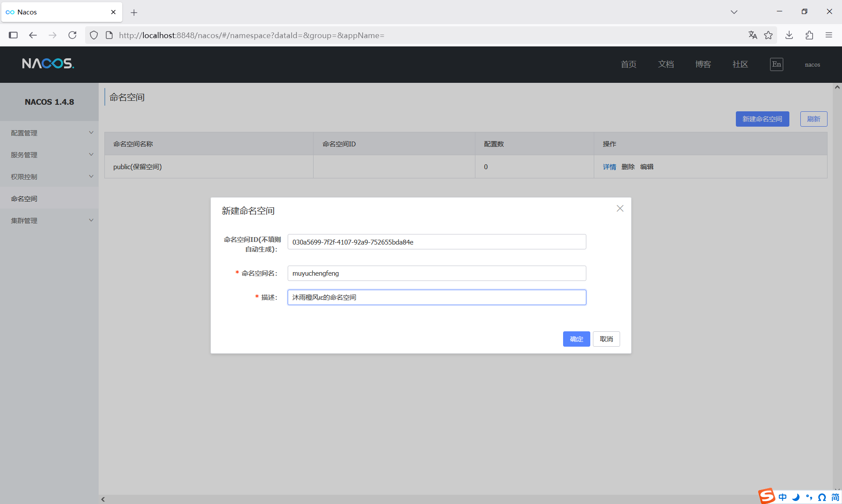This screenshot has height=504, width=842.
Task: Click the translate page icon in address bar
Action: point(753,35)
